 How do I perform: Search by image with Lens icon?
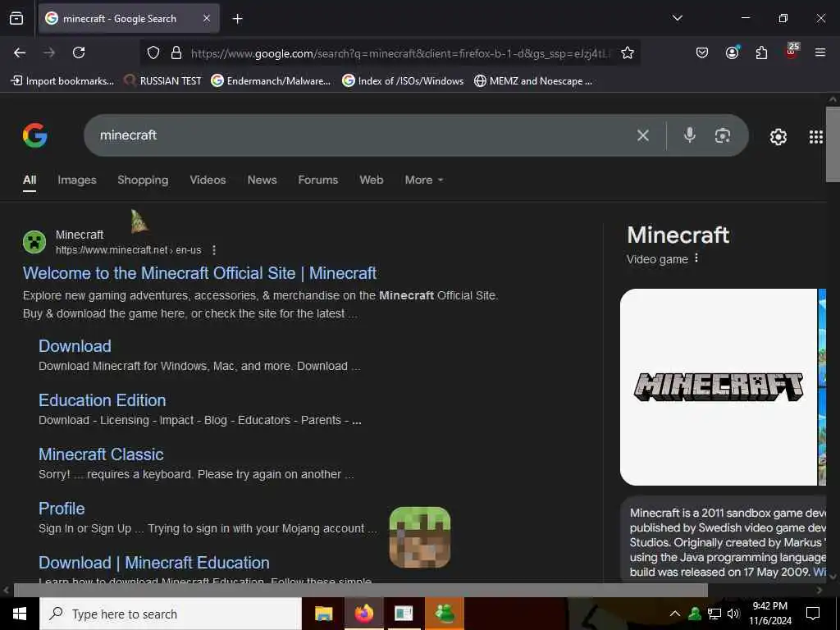(722, 135)
